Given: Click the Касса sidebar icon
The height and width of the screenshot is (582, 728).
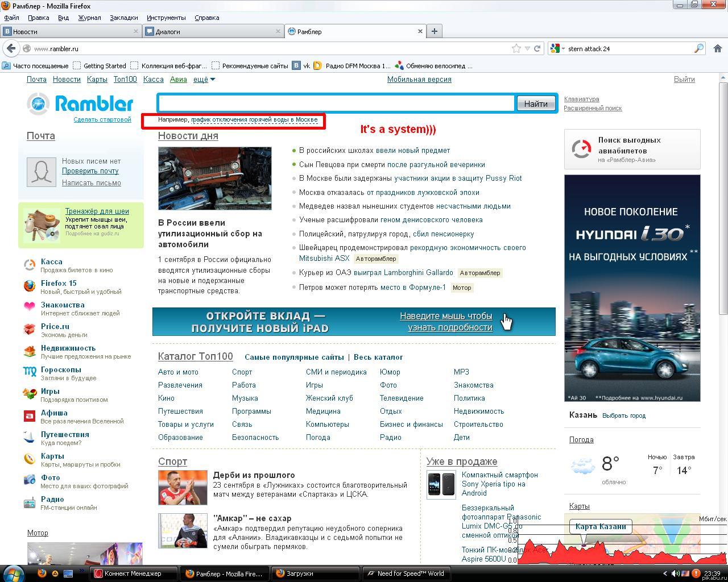Looking at the screenshot, I should 30,265.
